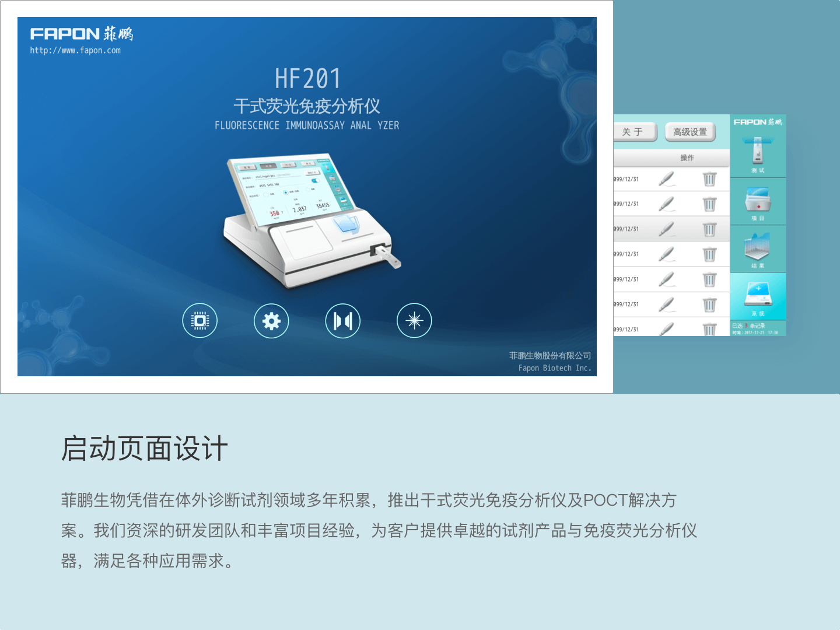Image resolution: width=840 pixels, height=630 pixels.
Task: Click the 菲鹏生物股份有限公司 company name
Action: 550,355
